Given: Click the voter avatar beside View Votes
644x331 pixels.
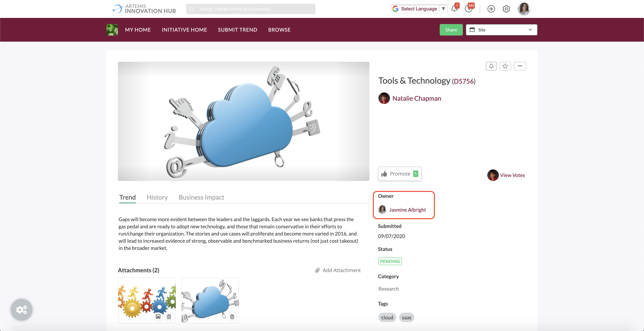Looking at the screenshot, I should [x=493, y=175].
